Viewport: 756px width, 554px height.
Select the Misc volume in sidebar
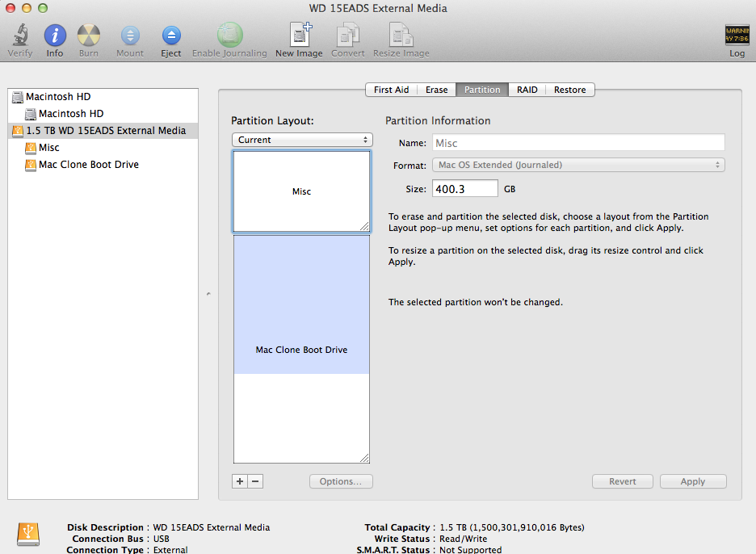103,148
